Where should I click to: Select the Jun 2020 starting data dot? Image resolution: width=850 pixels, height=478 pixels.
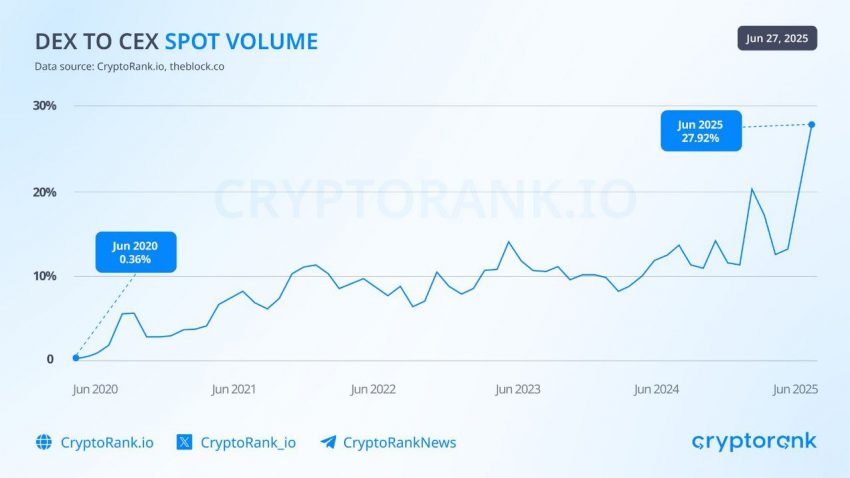pyautogui.click(x=76, y=358)
